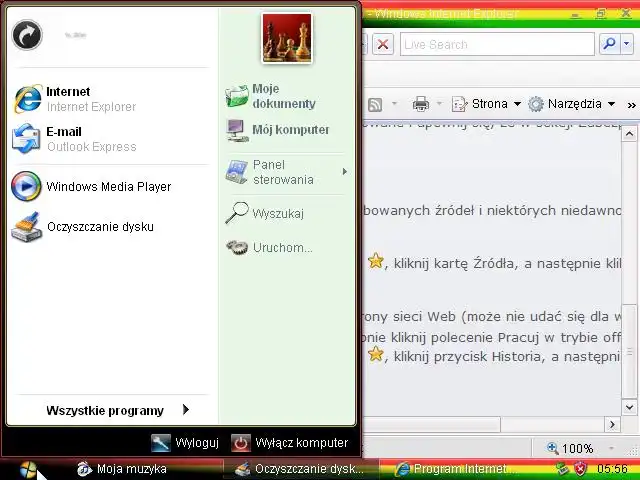Screen dimensions: 640x480
Task: Click vertical scrollbar down arrow in IE
Action: pos(629,407)
